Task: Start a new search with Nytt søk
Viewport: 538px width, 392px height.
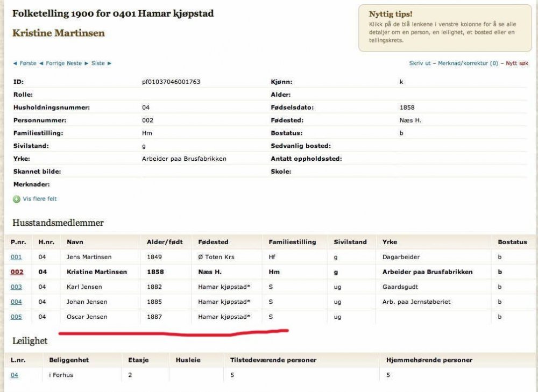Action: (516, 63)
